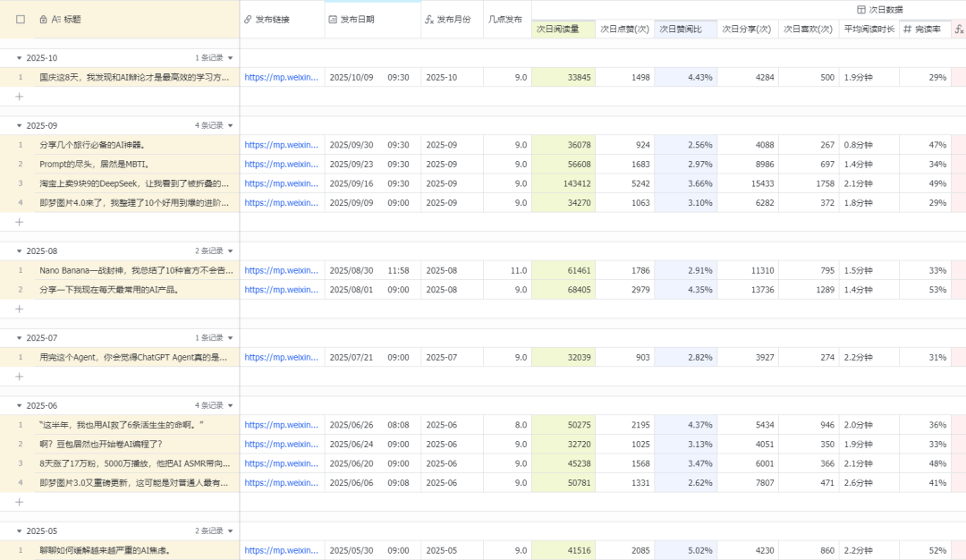
Task: Click the fx formula icon in 发布月份 header
Action: [429, 20]
